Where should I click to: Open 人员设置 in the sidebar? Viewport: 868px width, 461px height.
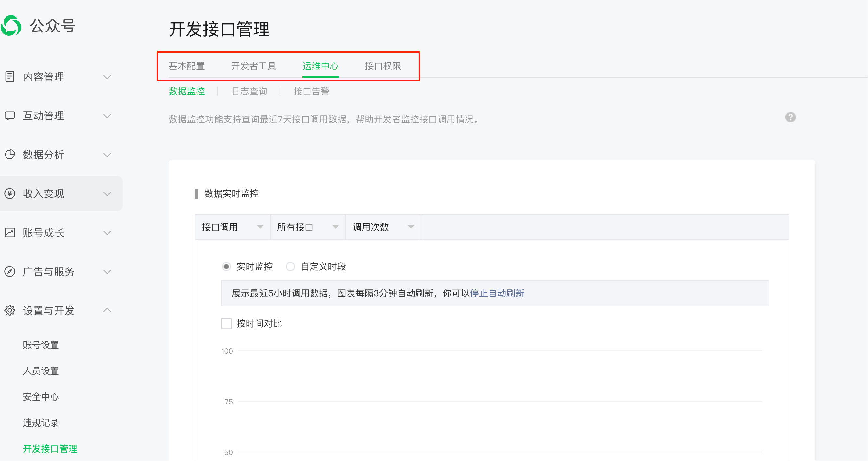tap(41, 371)
